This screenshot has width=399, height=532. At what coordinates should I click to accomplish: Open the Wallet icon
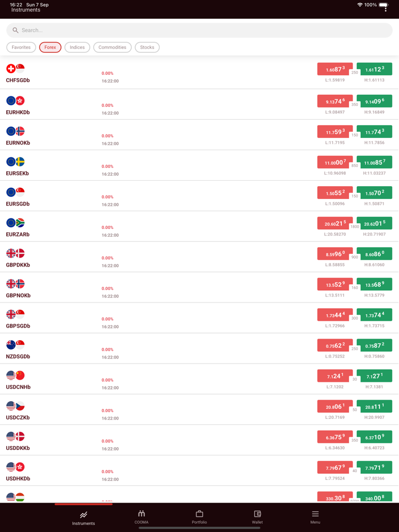point(257,514)
